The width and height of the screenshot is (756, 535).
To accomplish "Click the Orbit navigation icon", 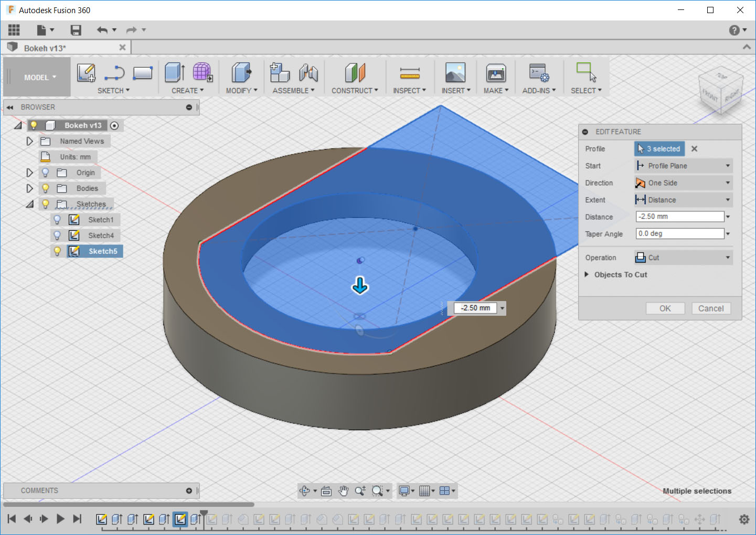I will pos(305,491).
